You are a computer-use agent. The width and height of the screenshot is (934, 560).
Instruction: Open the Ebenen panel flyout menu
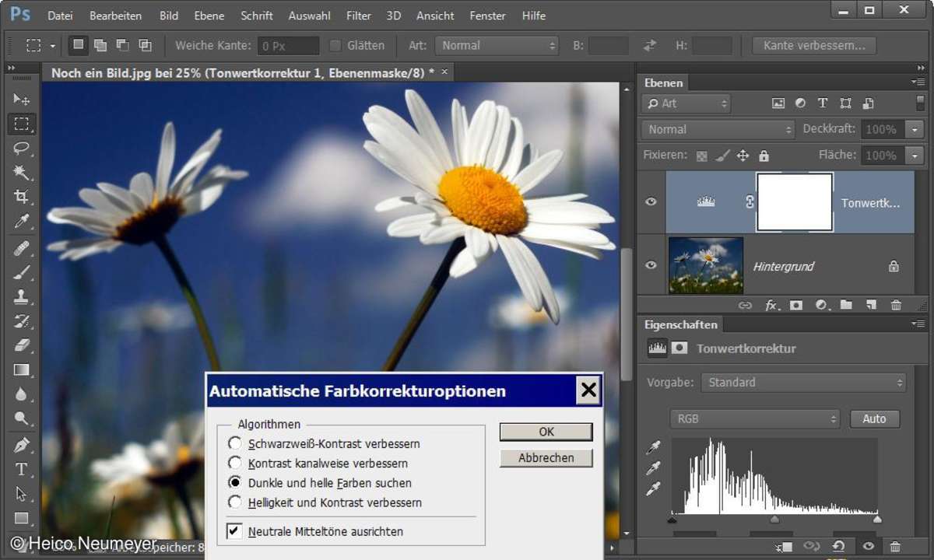point(917,82)
